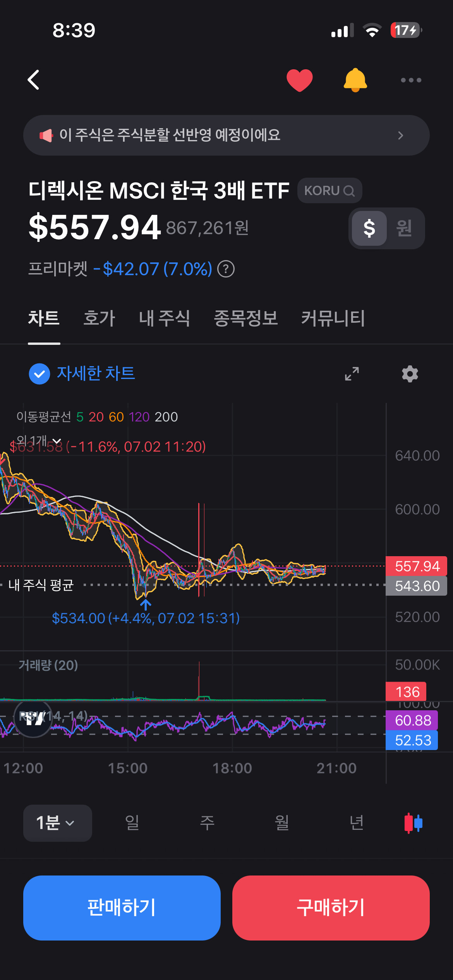
Task: Tap the red 557.94 current price tag
Action: (x=417, y=566)
